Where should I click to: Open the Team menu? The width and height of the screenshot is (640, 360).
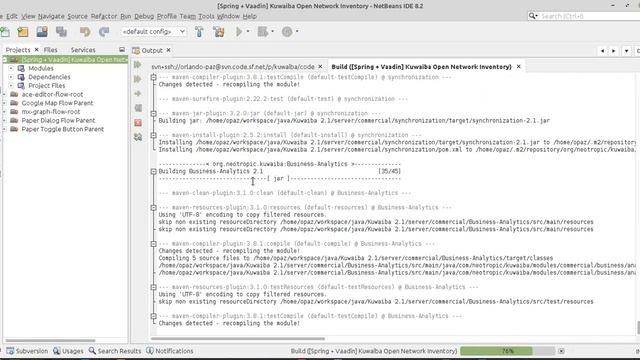188,16
